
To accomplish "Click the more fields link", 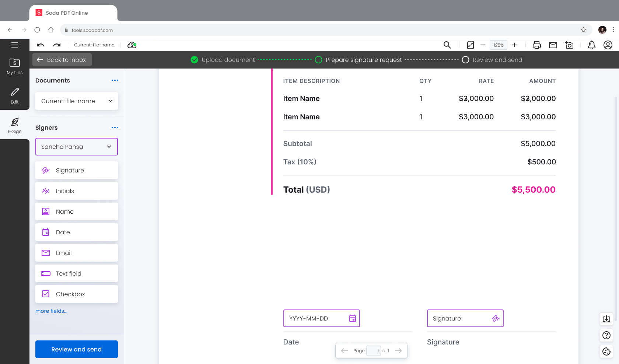I will tap(51, 311).
